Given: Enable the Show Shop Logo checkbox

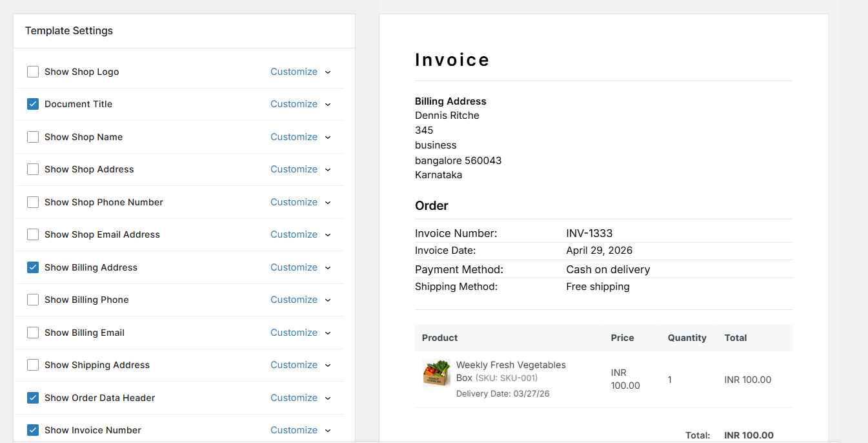Looking at the screenshot, I should coord(33,72).
